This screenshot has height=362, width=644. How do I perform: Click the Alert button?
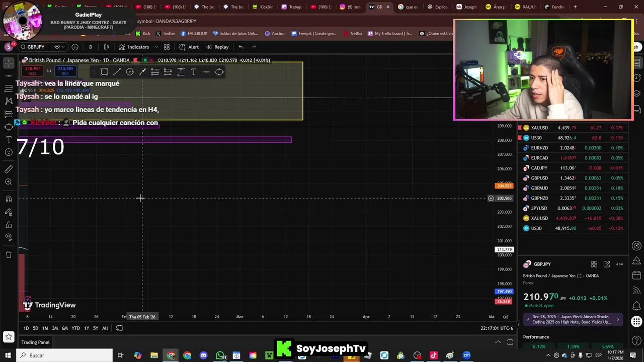[x=189, y=47]
